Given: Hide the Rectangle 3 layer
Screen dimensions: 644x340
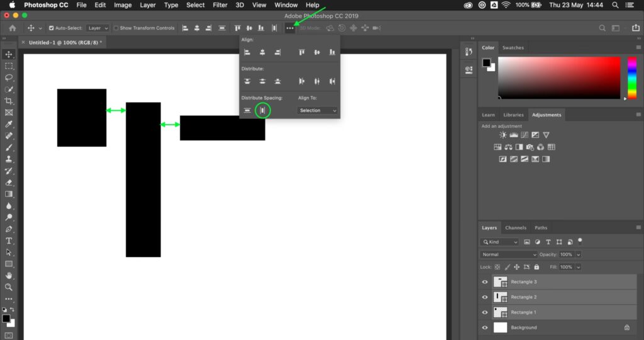Looking at the screenshot, I should click(484, 282).
